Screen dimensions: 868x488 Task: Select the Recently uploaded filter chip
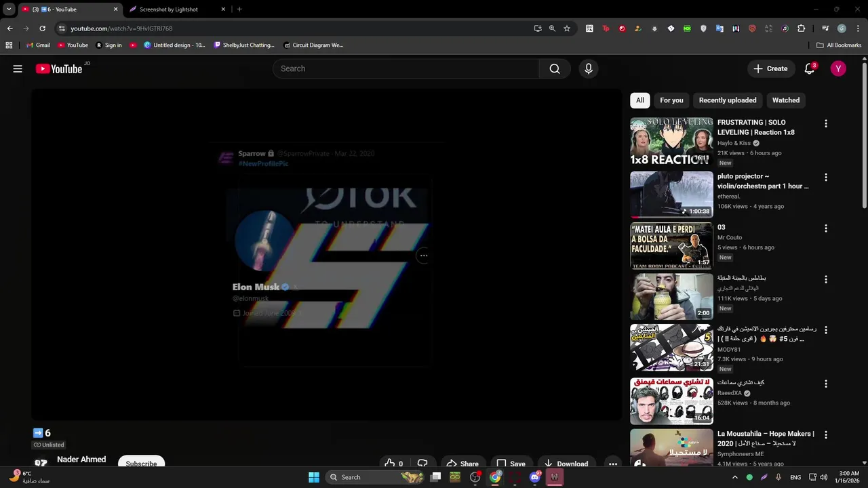click(x=728, y=100)
